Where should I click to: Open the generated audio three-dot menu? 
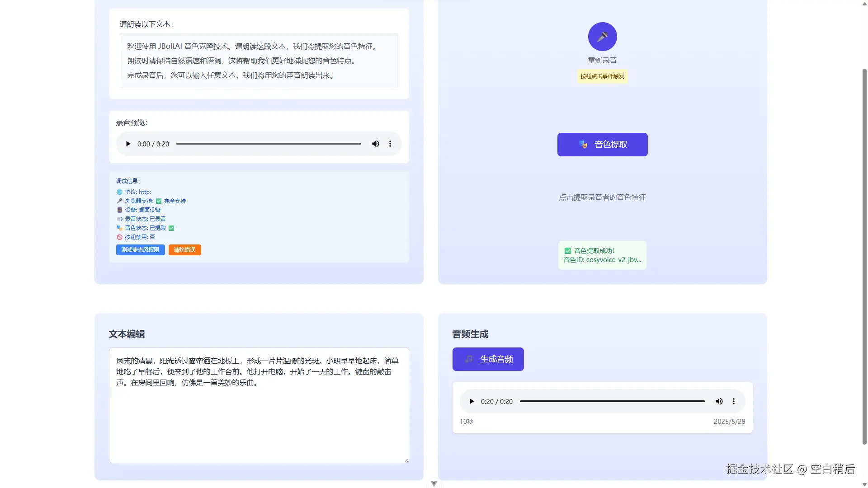pos(734,401)
